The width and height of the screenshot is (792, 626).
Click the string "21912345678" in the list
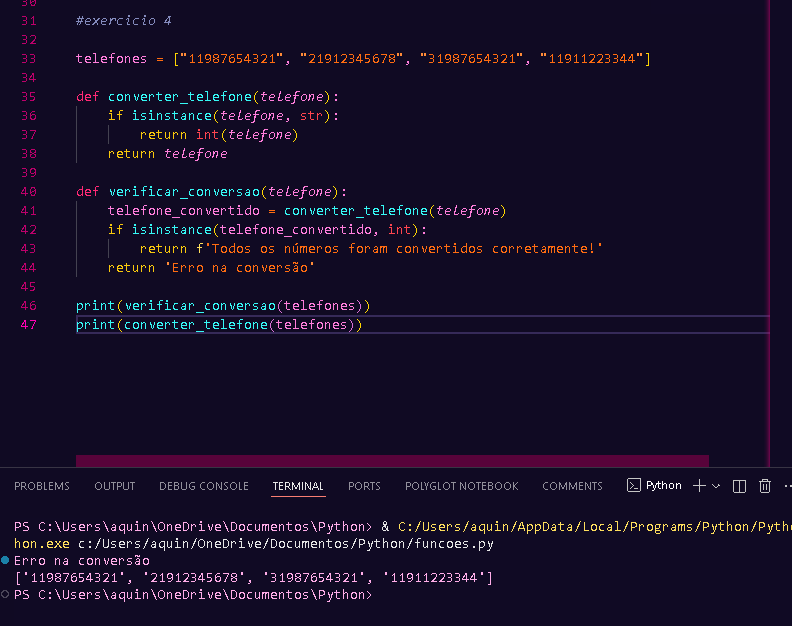pyautogui.click(x=352, y=59)
